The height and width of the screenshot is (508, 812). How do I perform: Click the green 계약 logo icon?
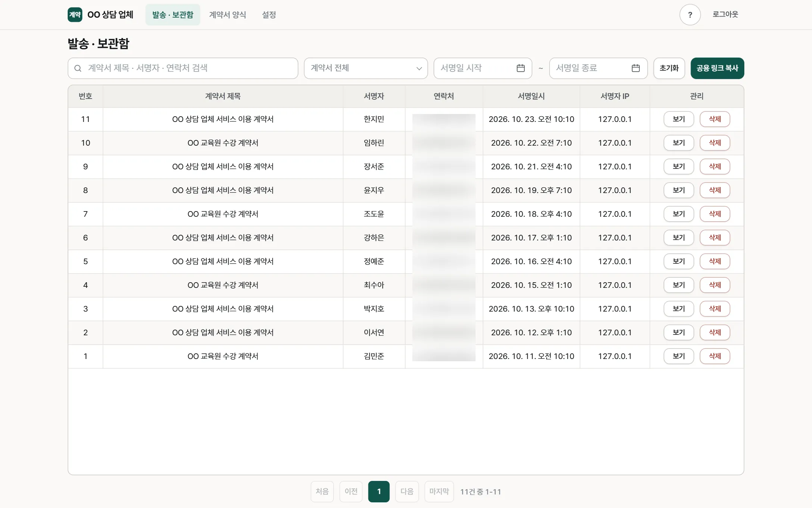coord(75,15)
